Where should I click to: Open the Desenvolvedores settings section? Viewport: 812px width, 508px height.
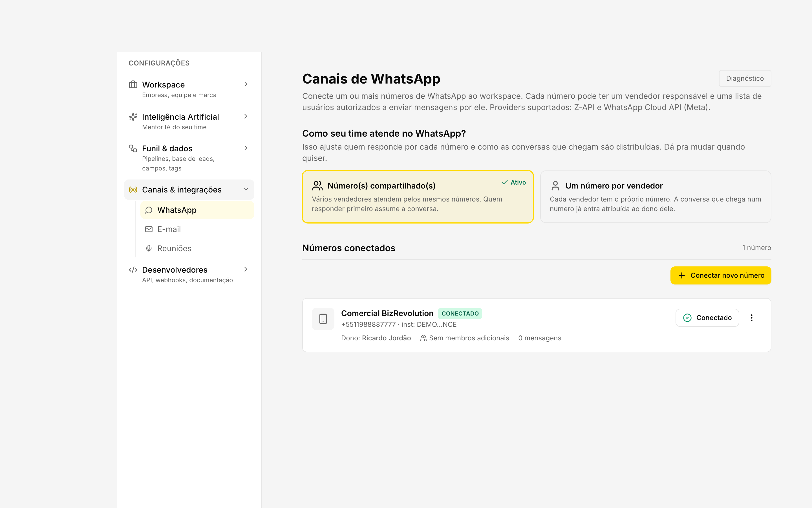click(189, 275)
